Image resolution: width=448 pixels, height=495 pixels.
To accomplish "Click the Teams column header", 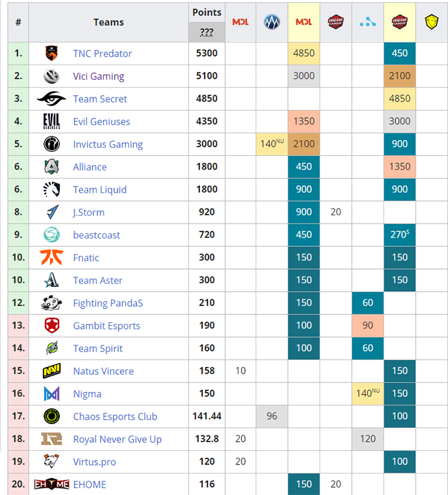I will pyautogui.click(x=109, y=22).
